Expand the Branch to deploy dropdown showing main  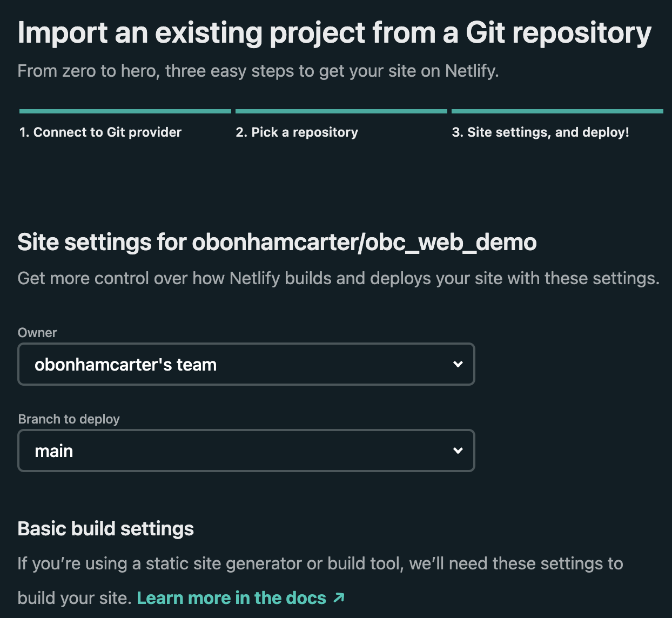(246, 451)
